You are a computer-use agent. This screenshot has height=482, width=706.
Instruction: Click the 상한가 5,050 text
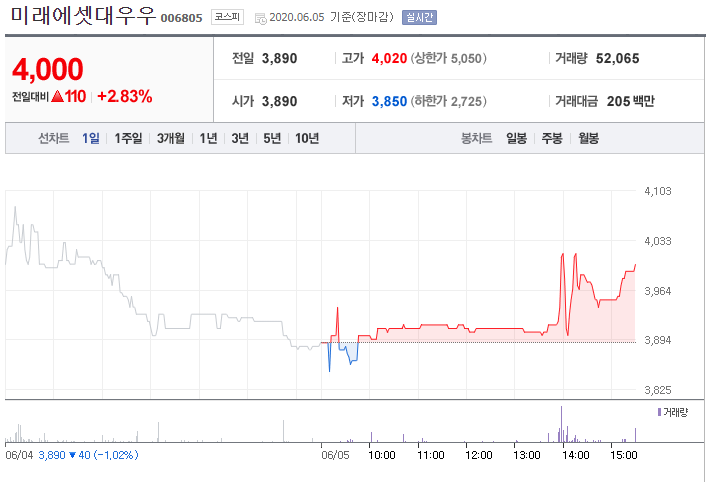click(x=448, y=59)
